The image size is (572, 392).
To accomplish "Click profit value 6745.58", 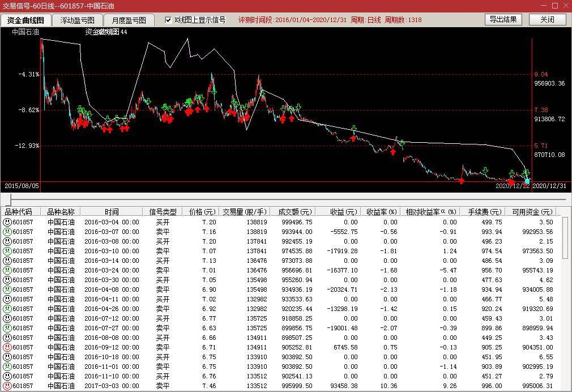I will pos(345,347).
